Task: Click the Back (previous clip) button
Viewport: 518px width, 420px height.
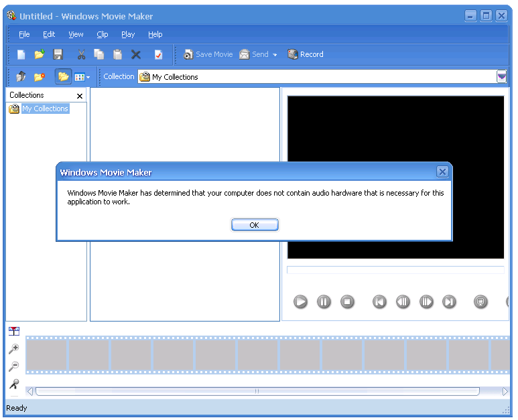Action: (x=379, y=301)
